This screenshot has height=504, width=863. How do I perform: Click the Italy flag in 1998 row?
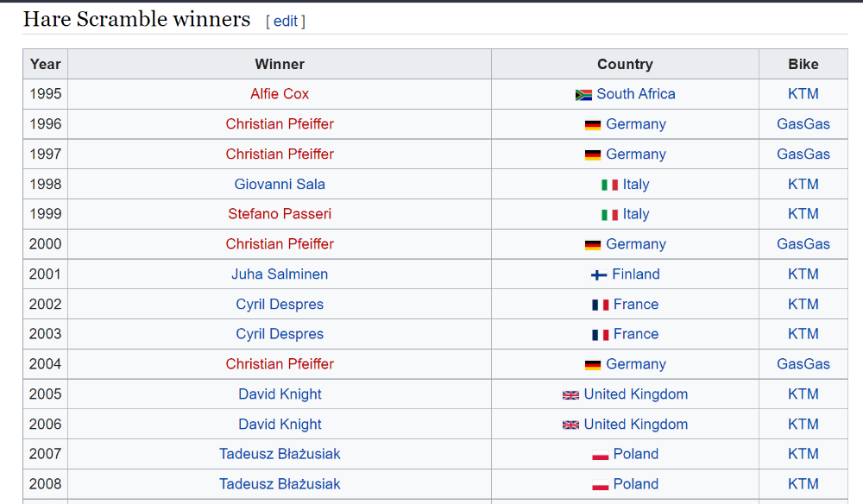[609, 185]
